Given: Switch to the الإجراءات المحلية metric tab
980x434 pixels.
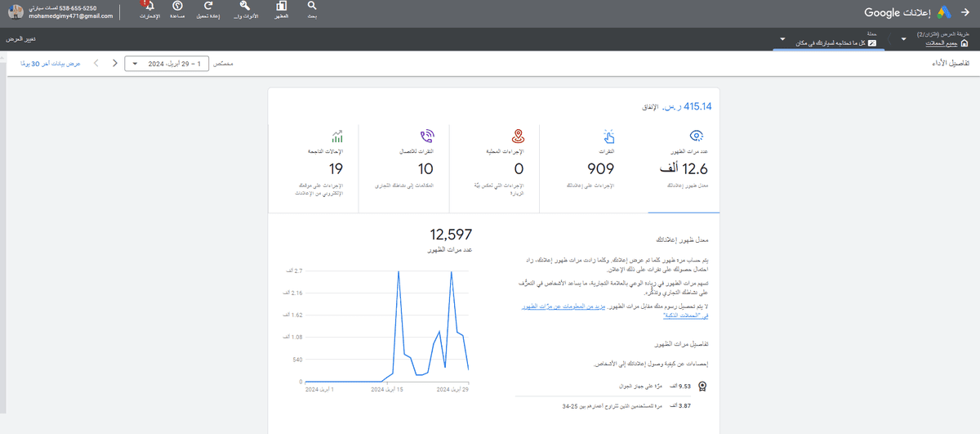Looking at the screenshot, I should click(x=493, y=167).
